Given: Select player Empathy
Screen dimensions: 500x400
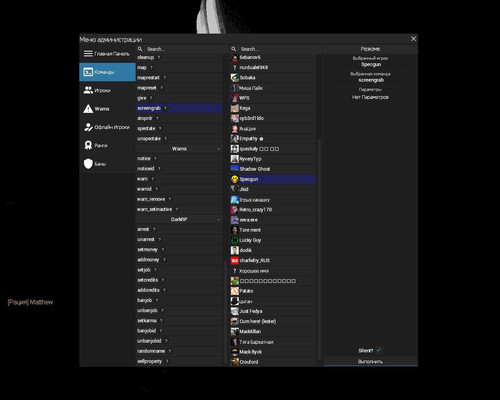Looking at the screenshot, I should pyautogui.click(x=273, y=139).
